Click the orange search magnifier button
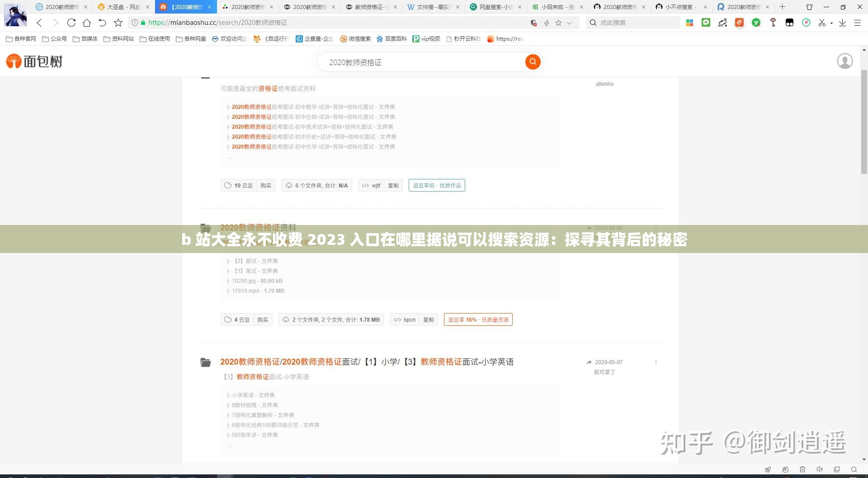The width and height of the screenshot is (868, 478). pyautogui.click(x=532, y=62)
